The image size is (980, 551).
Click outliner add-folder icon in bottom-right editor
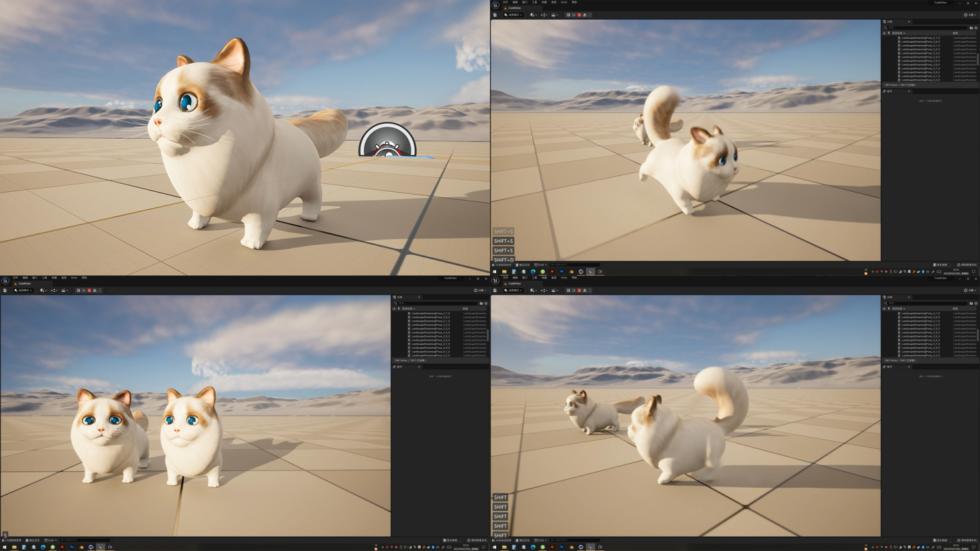pyautogui.click(x=971, y=303)
